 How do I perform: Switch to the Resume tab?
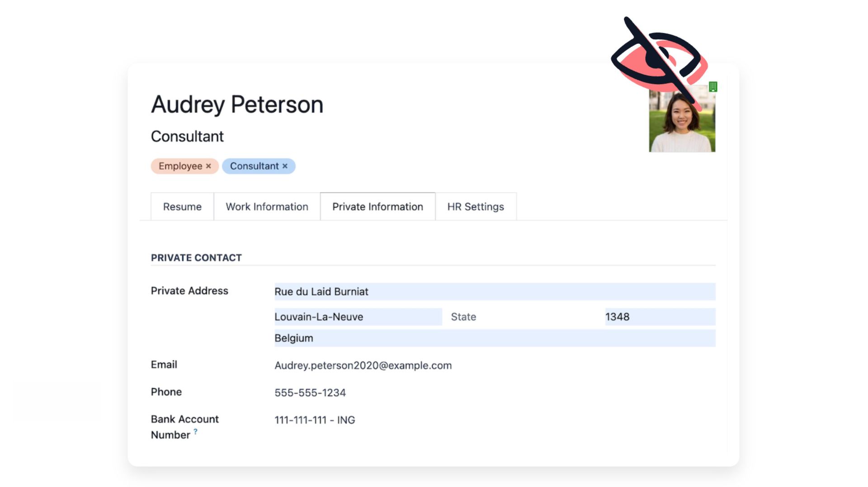pyautogui.click(x=182, y=207)
